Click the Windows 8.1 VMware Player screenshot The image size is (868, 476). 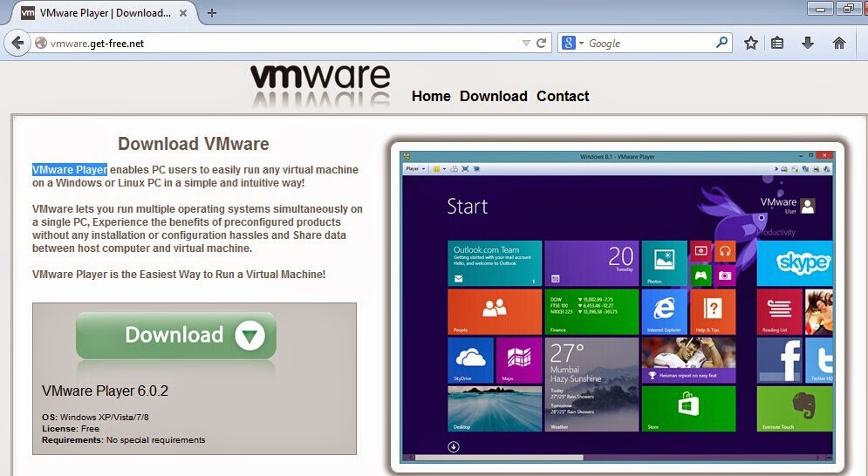coord(618,307)
